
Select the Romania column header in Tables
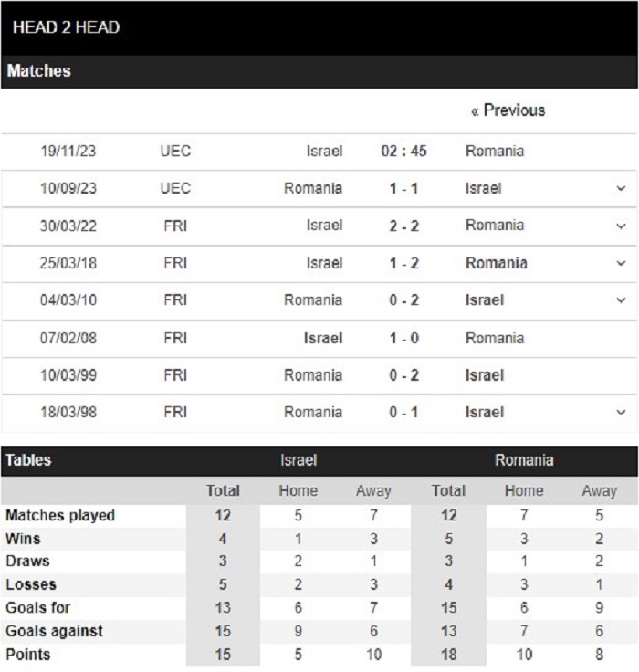(x=524, y=460)
